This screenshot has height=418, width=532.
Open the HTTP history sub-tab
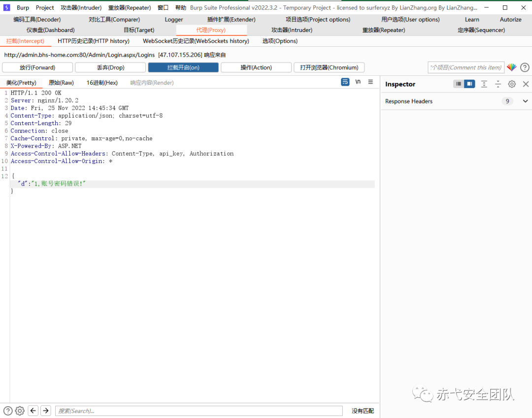coord(93,41)
